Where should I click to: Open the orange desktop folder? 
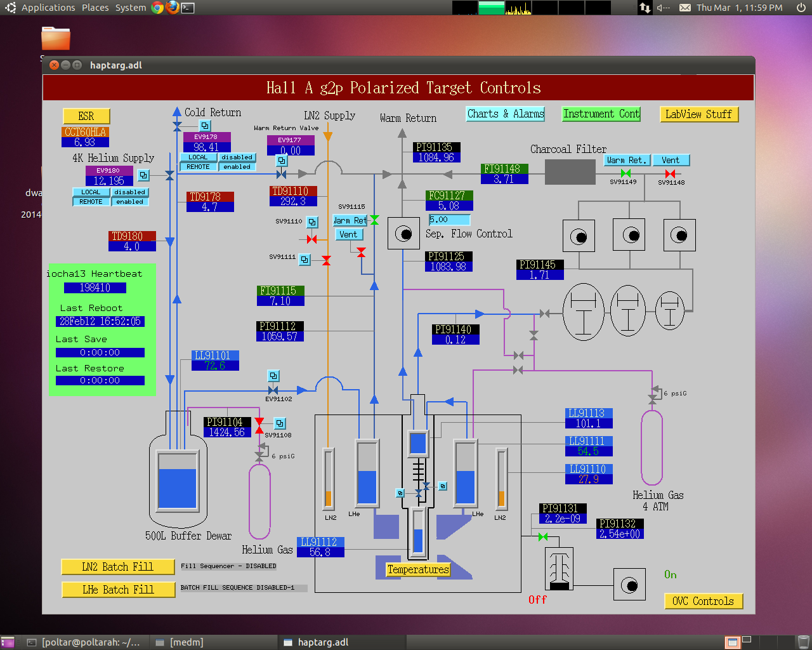[56, 38]
